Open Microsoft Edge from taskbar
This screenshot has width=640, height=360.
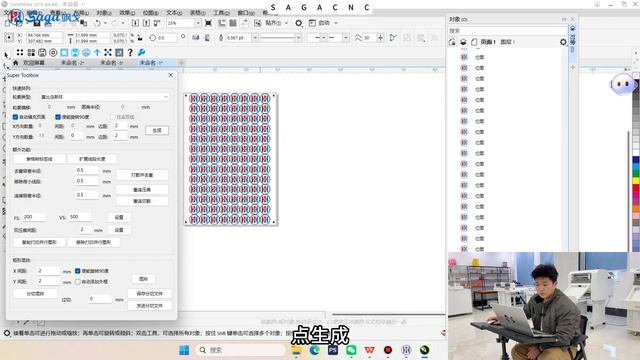pos(314,350)
